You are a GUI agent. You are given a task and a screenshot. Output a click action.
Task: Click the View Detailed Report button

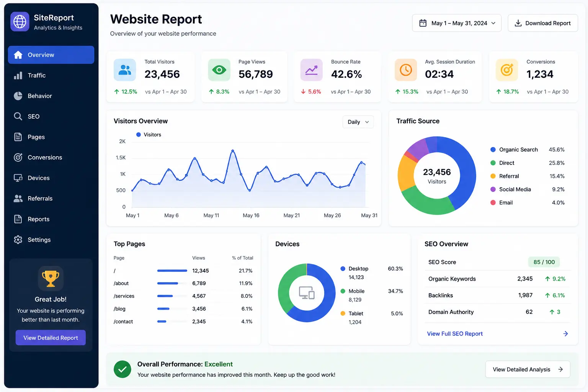tap(51, 338)
